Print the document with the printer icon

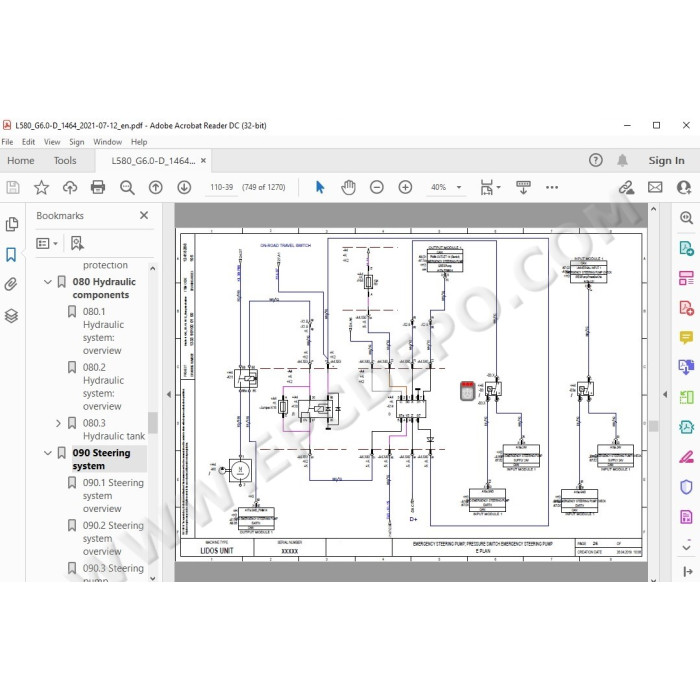[x=98, y=187]
